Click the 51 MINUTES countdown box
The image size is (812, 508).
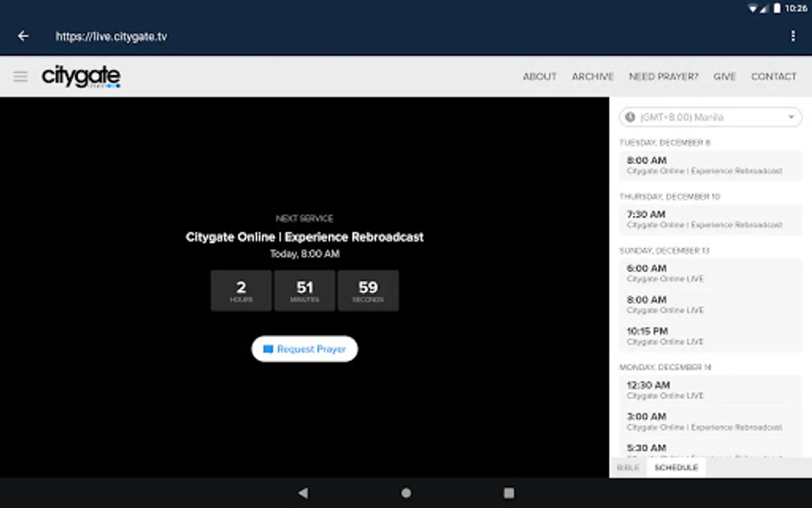[x=304, y=291]
